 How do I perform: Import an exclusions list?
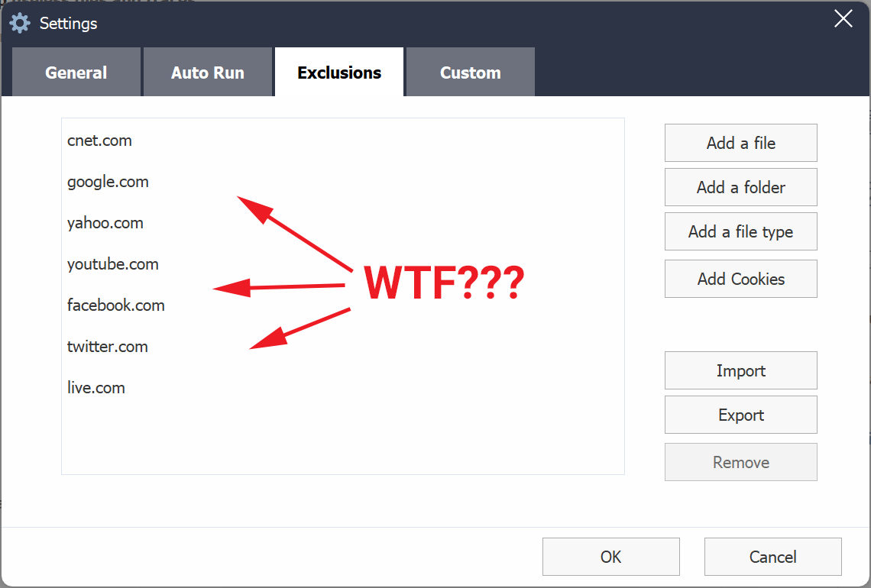click(x=740, y=371)
